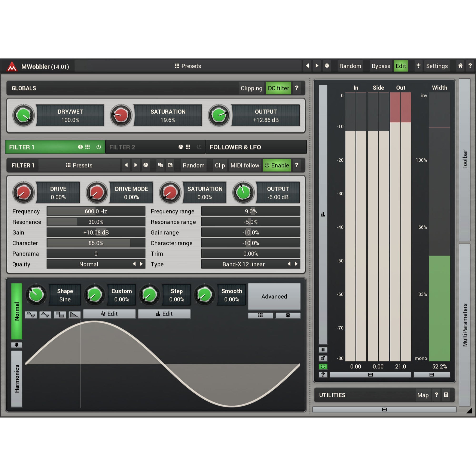Toggle the Bypass button
476x476 pixels.
coord(381,66)
